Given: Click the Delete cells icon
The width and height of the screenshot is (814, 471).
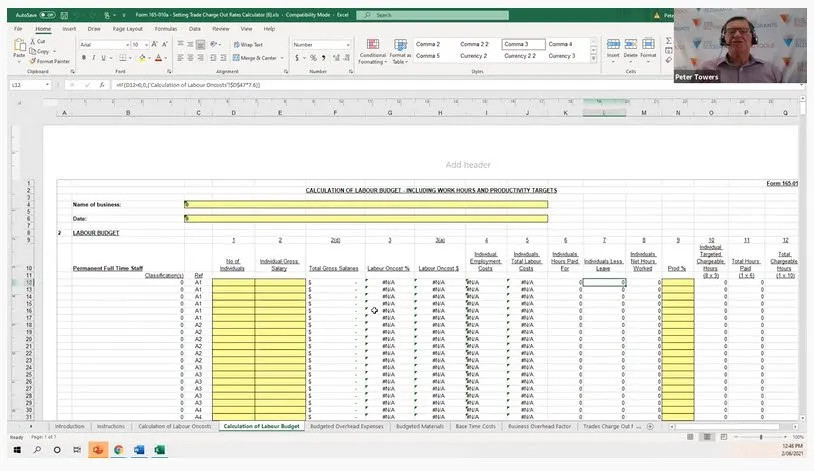Looking at the screenshot, I should coord(632,47).
